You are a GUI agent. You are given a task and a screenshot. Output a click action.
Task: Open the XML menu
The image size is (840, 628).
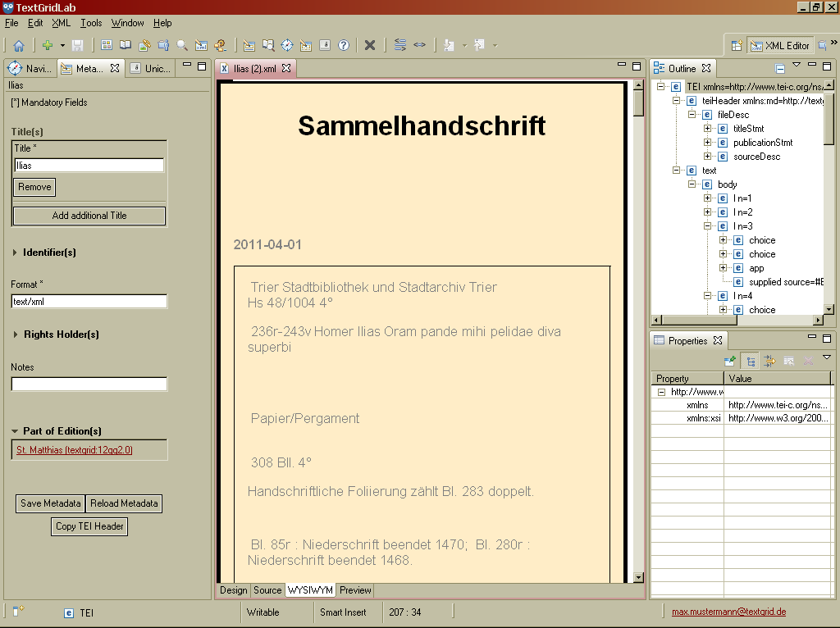pos(61,23)
